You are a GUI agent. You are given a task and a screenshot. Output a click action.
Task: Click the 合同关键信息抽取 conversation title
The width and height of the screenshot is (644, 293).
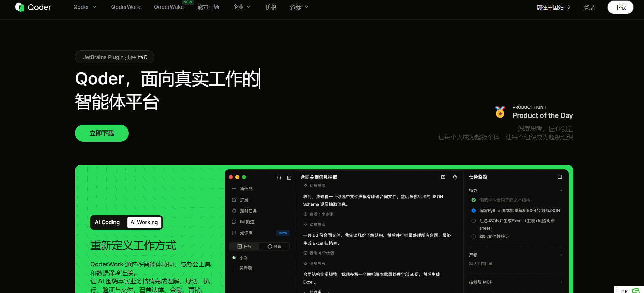click(x=319, y=177)
